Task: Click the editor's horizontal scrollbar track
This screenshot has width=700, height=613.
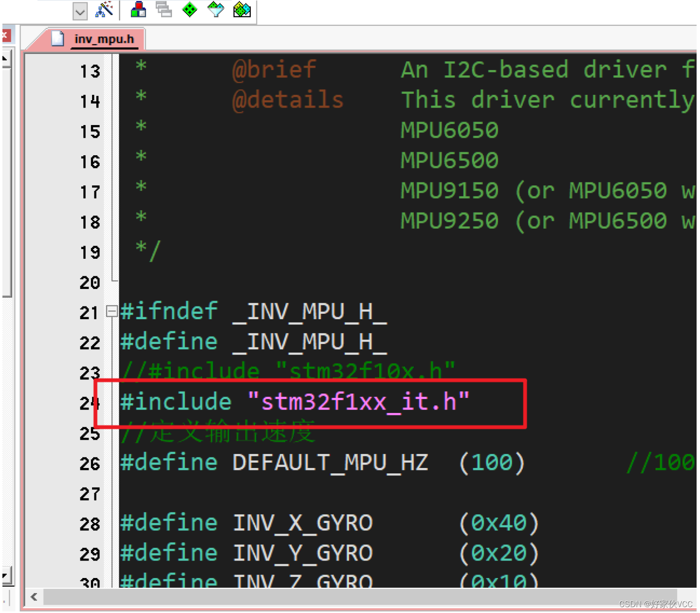Action: [360, 597]
